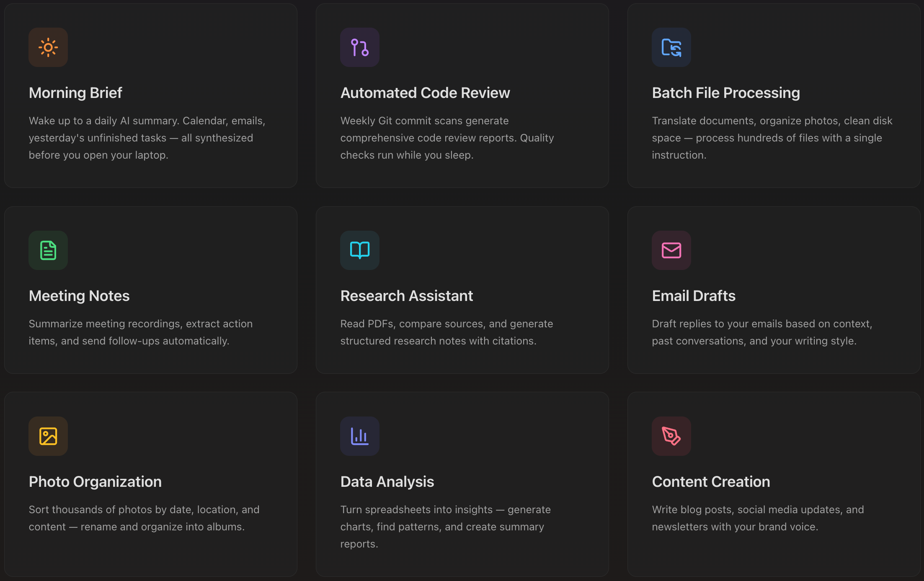Open the Batch File Processing title
Viewport: 924px width, 581px height.
(726, 93)
